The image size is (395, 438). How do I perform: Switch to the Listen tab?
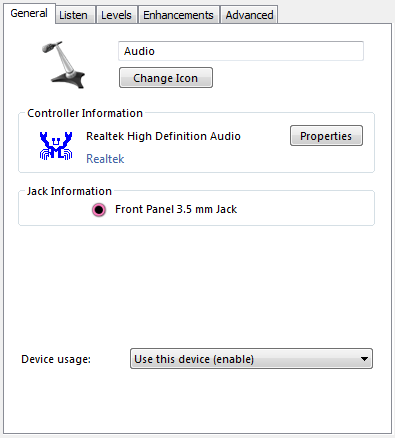(x=73, y=15)
